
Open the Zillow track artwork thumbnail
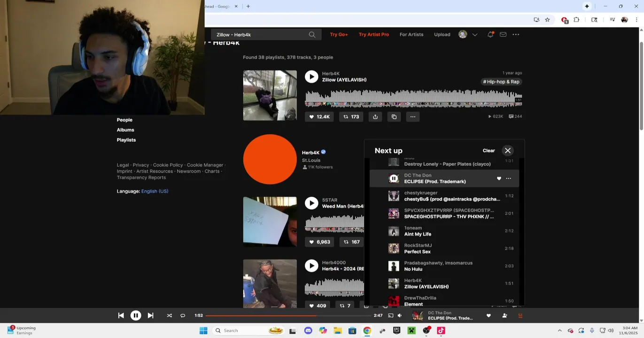tap(270, 95)
